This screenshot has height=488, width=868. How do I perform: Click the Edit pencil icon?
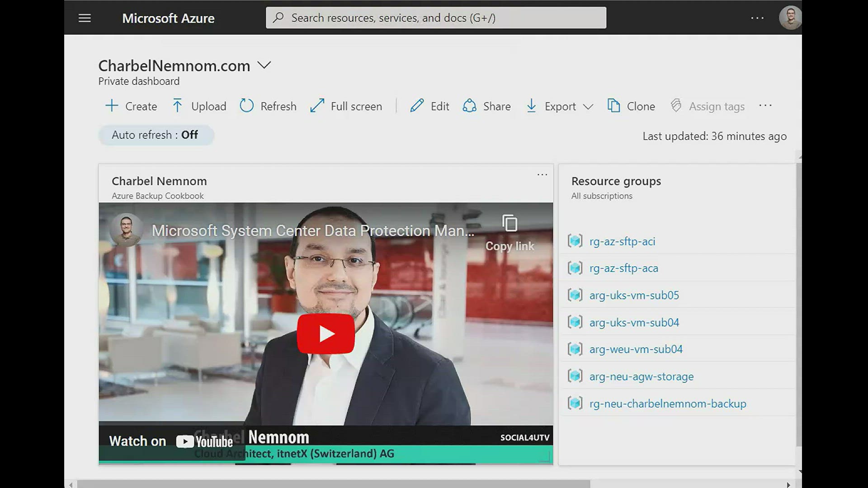[417, 106]
